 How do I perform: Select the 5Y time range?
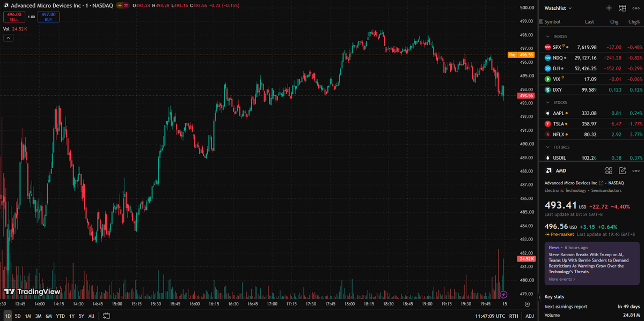coord(81,316)
